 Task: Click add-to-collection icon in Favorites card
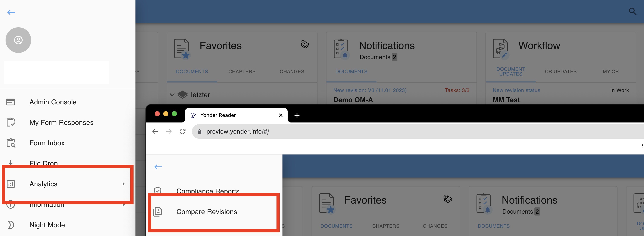305,44
